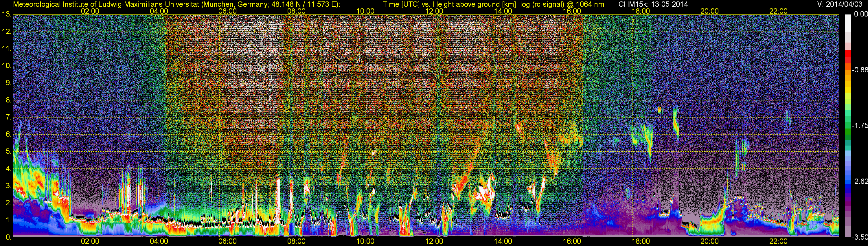The height and width of the screenshot is (246, 868).
Task: Click the color scale value '-3.50'
Action: coord(860,237)
